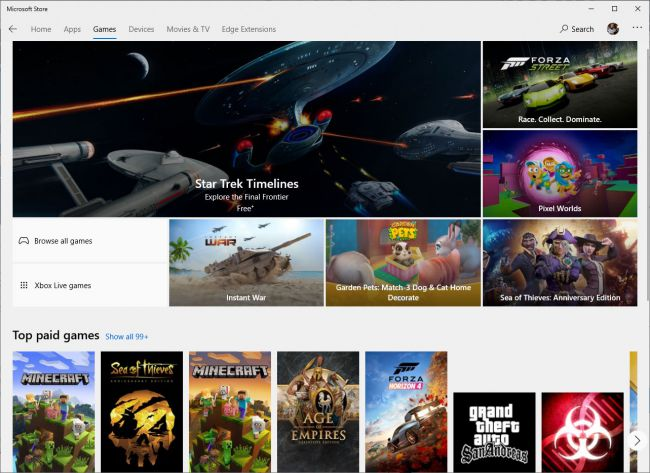Open the Star Trek Timelines banner
The height and width of the screenshot is (473, 650).
(247, 129)
